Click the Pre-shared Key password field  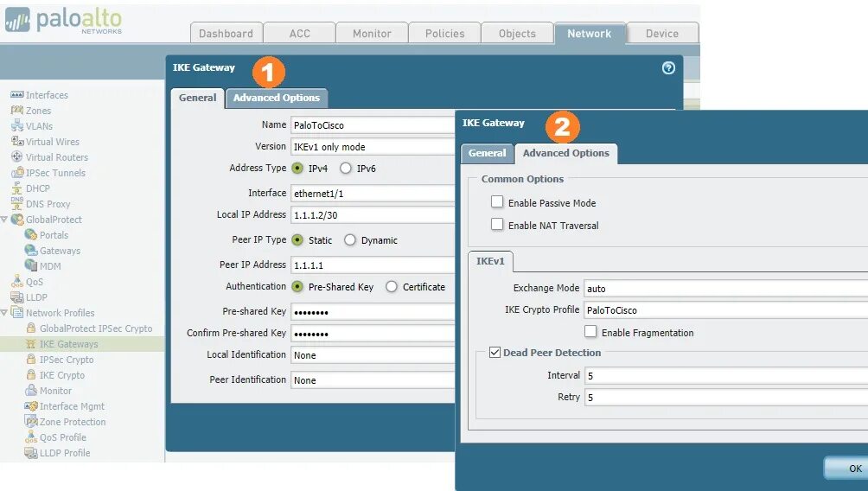click(x=373, y=312)
